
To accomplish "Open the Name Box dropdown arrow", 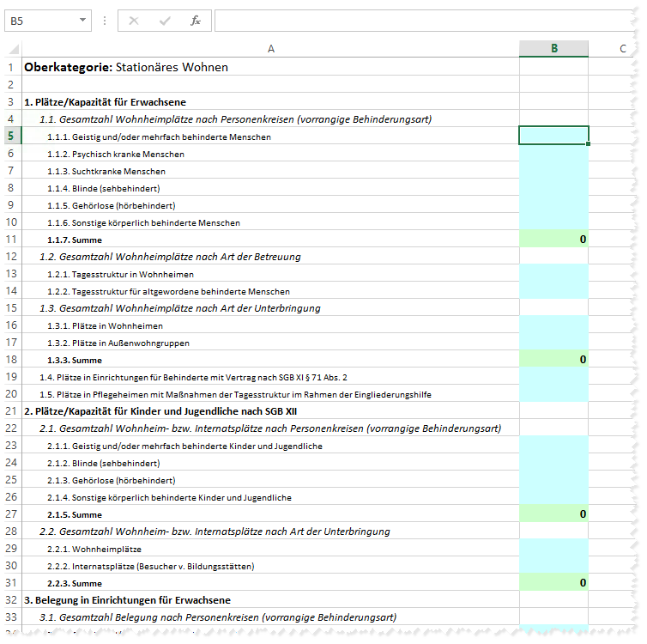I will tap(82, 21).
